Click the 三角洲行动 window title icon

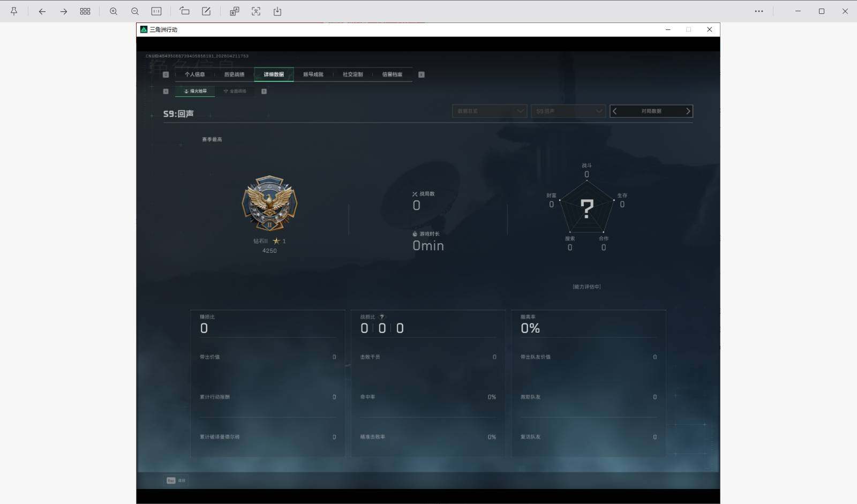coord(144,29)
